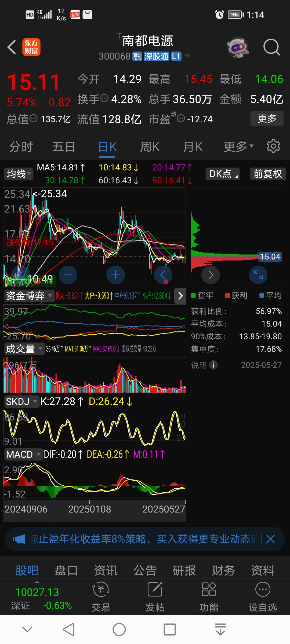This screenshot has height=644, width=290.
Task: Tap the MACD histogram chart
Action: coord(95,481)
